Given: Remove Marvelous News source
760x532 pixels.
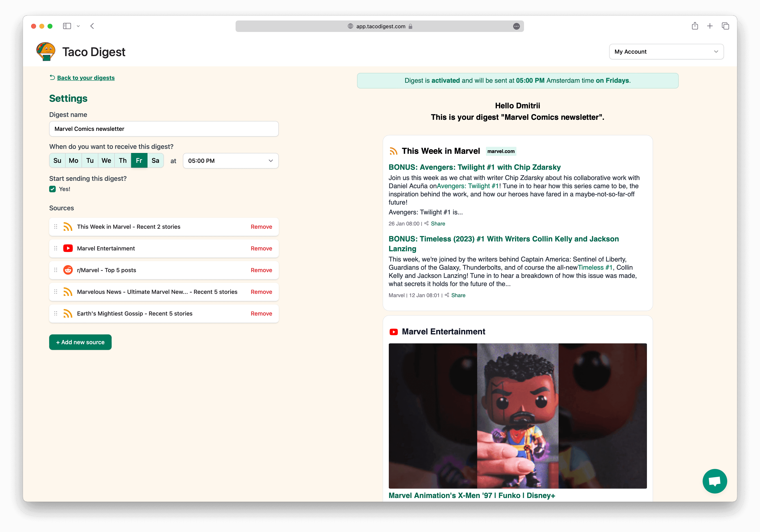Looking at the screenshot, I should click(x=261, y=292).
